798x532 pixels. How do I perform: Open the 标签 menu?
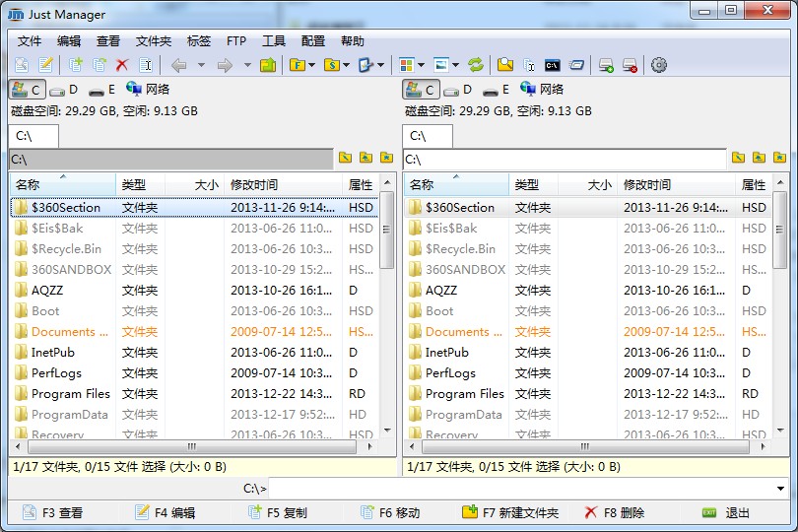(x=198, y=40)
